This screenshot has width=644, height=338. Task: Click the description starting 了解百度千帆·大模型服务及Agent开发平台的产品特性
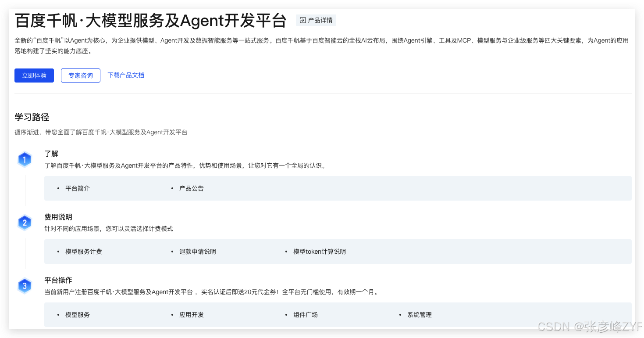185,165
